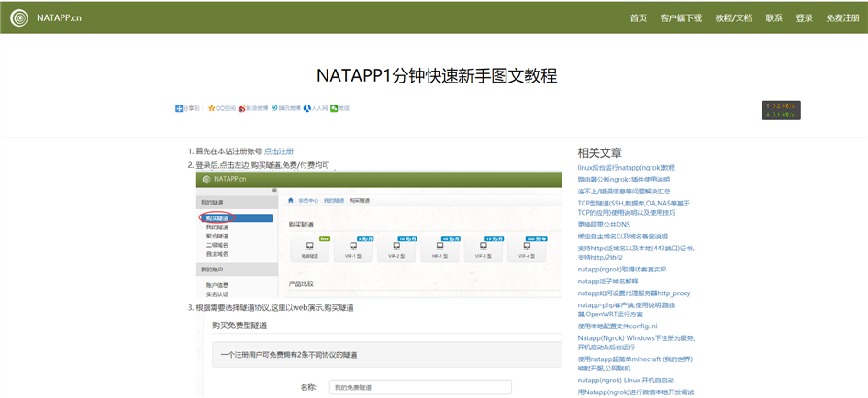Share to QQ空间 via star icon
The height and width of the screenshot is (398, 868).
click(x=211, y=108)
